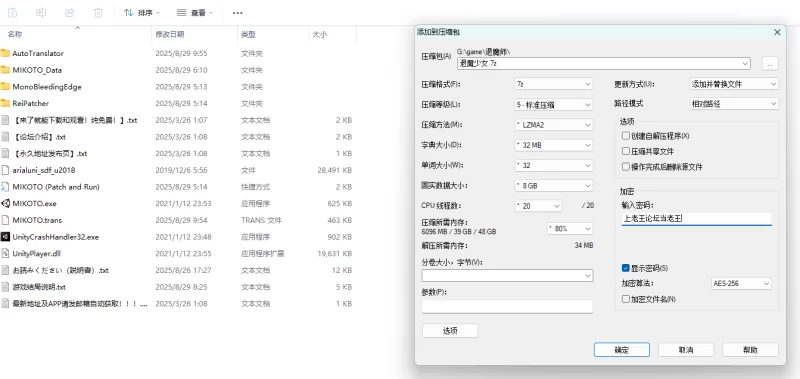Select the 最新地址及APP text file row
The height and width of the screenshot is (379, 800).
pos(177,304)
